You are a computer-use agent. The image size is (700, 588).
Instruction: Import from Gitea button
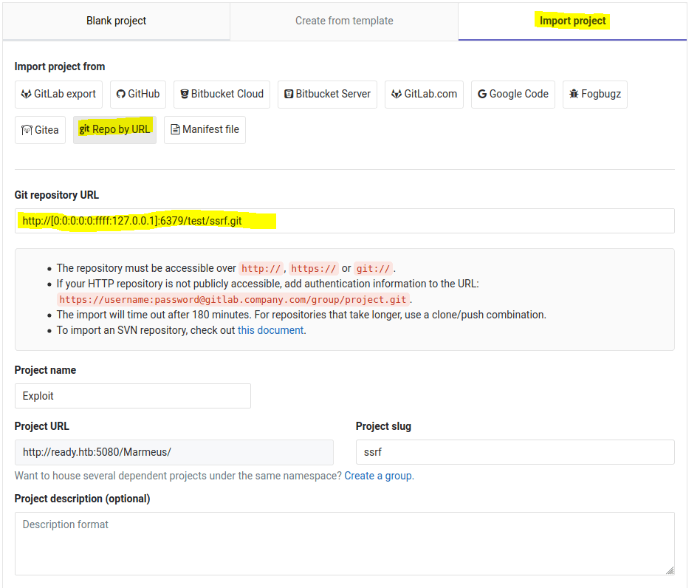click(x=40, y=130)
